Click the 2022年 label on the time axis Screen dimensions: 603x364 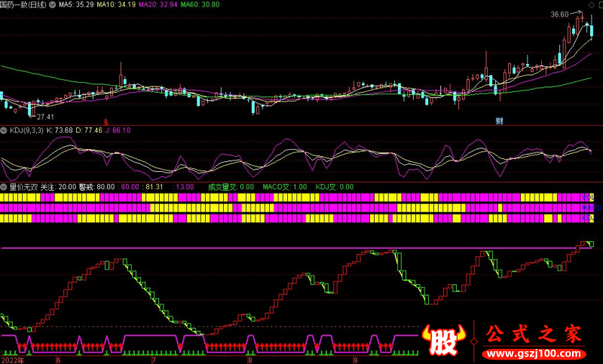pos(12,360)
